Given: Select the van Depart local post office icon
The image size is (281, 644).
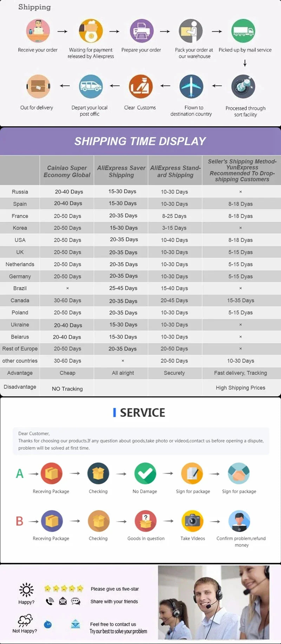Looking at the screenshot, I should [x=91, y=86].
